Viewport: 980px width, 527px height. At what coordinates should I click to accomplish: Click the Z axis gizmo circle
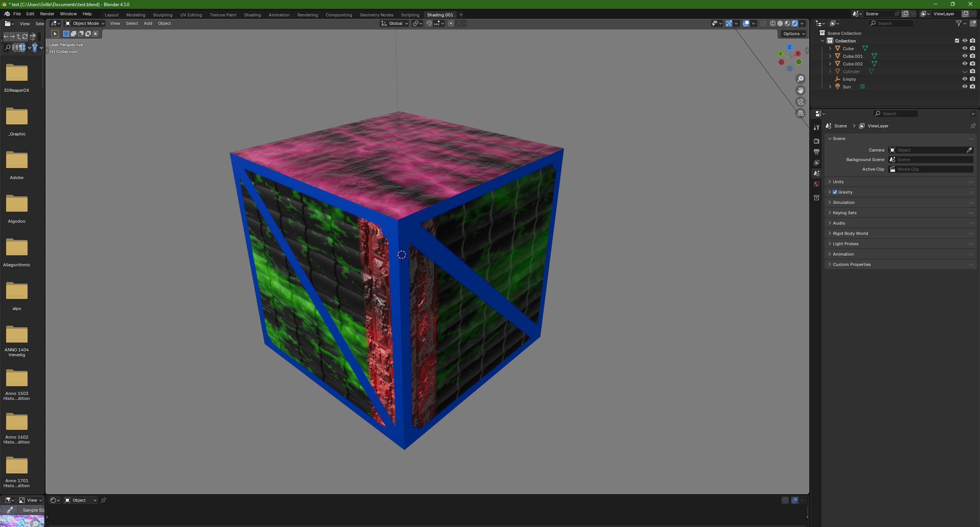pos(789,47)
